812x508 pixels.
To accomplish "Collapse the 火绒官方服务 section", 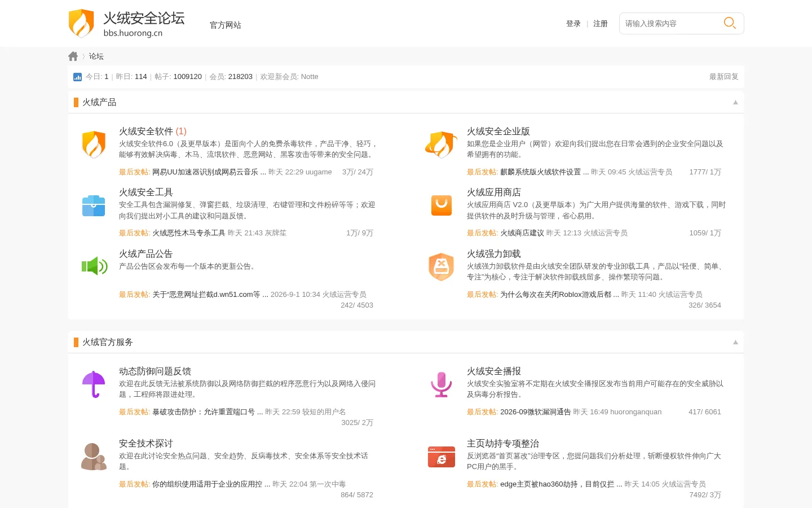I will point(735,342).
